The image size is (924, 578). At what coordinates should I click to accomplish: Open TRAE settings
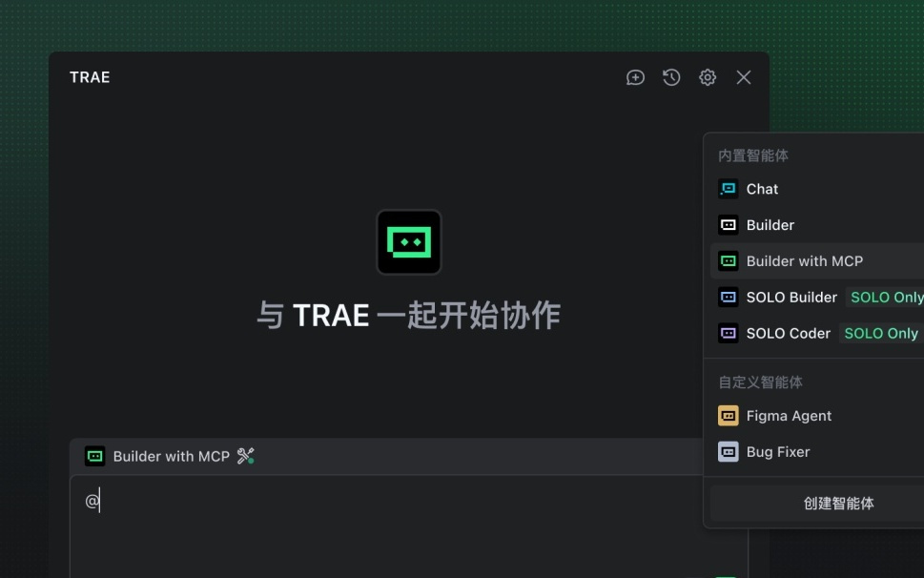click(707, 77)
